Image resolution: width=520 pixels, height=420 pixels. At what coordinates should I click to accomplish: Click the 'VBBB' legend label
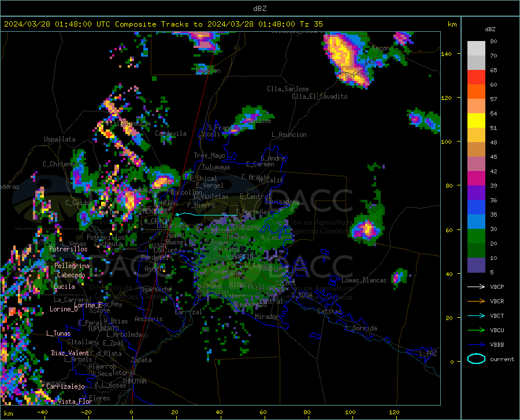497,345
